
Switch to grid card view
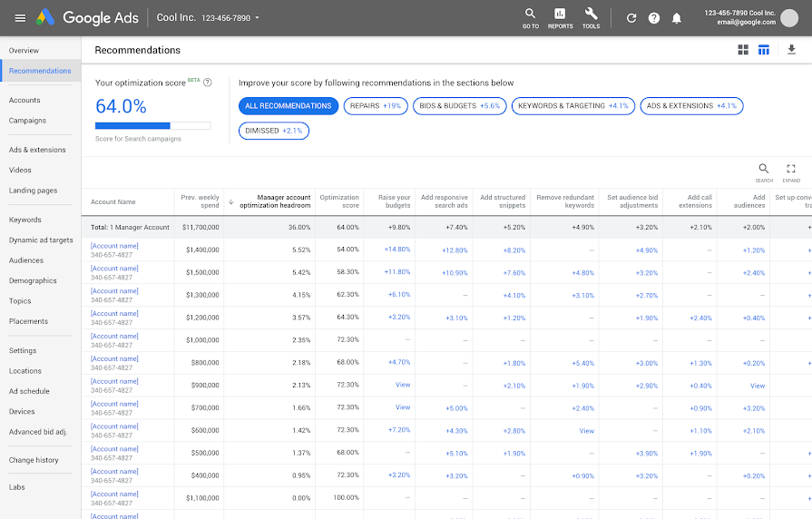point(744,50)
